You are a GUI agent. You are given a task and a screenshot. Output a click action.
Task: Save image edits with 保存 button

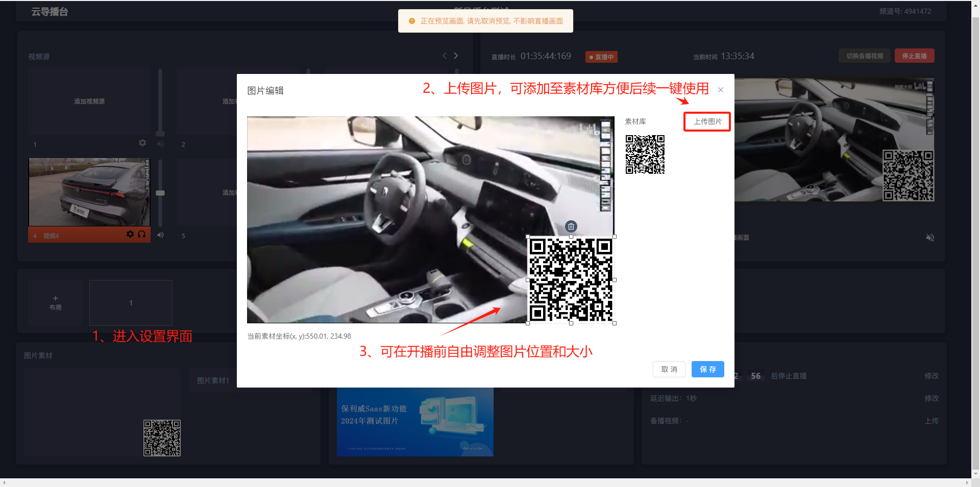(x=708, y=369)
